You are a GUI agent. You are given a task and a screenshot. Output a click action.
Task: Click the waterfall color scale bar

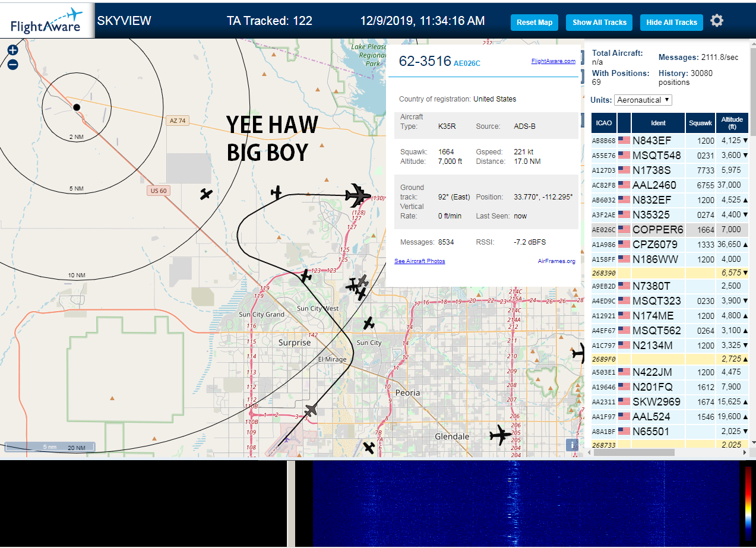(x=748, y=502)
